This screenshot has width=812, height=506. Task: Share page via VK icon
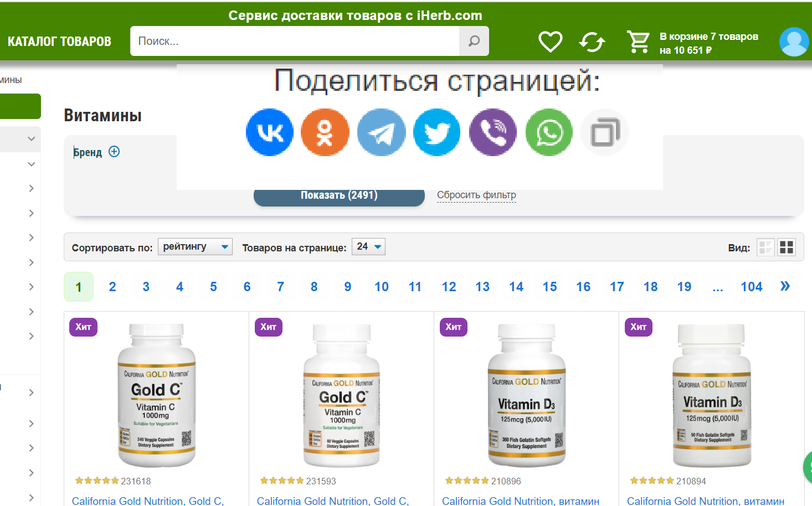coord(270,132)
